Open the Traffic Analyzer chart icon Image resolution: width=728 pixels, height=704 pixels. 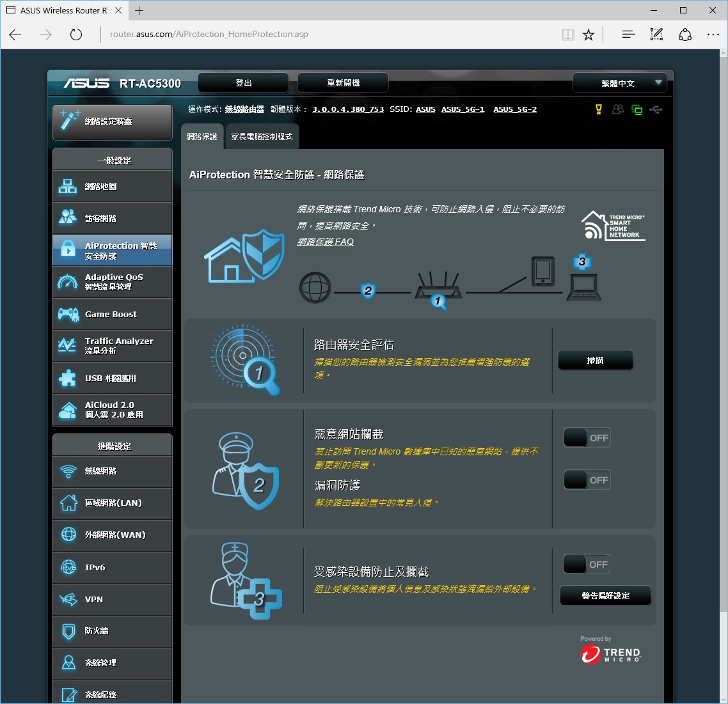tap(67, 345)
